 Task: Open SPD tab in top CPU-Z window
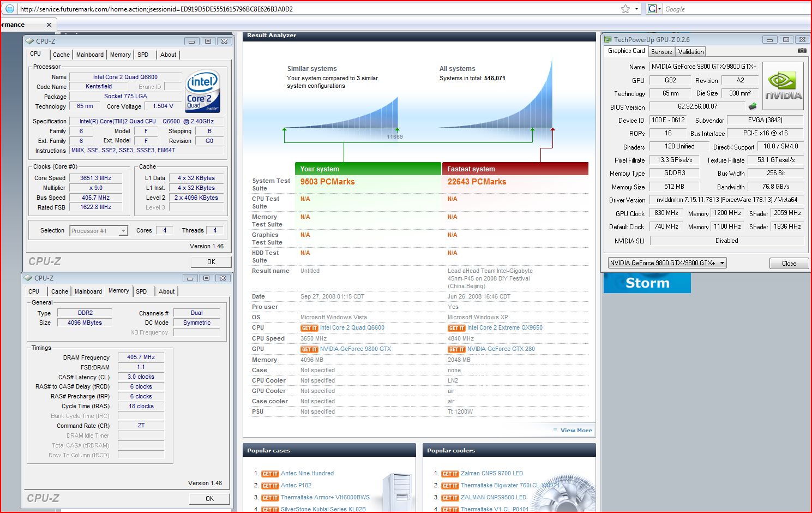click(143, 55)
